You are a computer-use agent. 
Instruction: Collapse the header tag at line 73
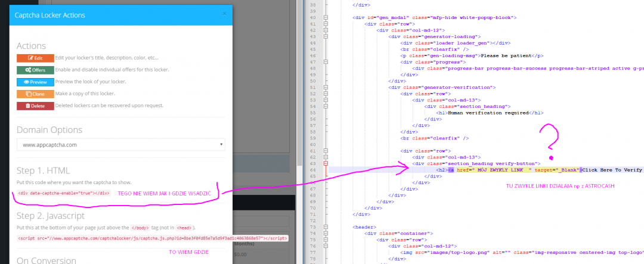[x=326, y=226]
